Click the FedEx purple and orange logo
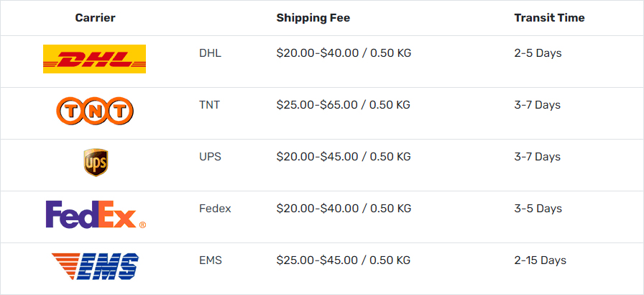The height and width of the screenshot is (295, 644). click(x=96, y=214)
